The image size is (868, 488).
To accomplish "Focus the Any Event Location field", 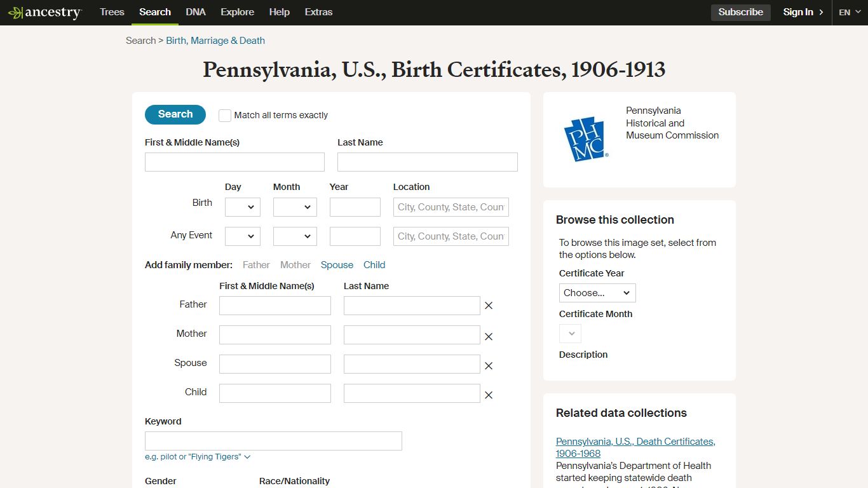I will (x=451, y=236).
